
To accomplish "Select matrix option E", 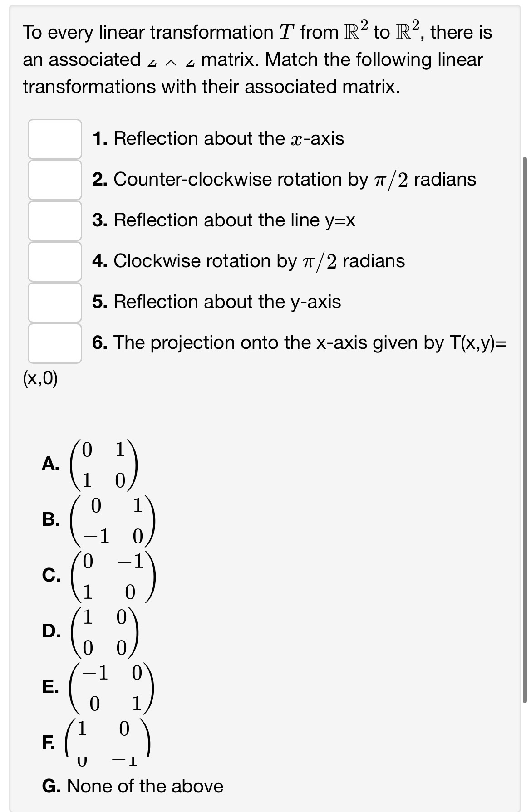I will coord(50,687).
